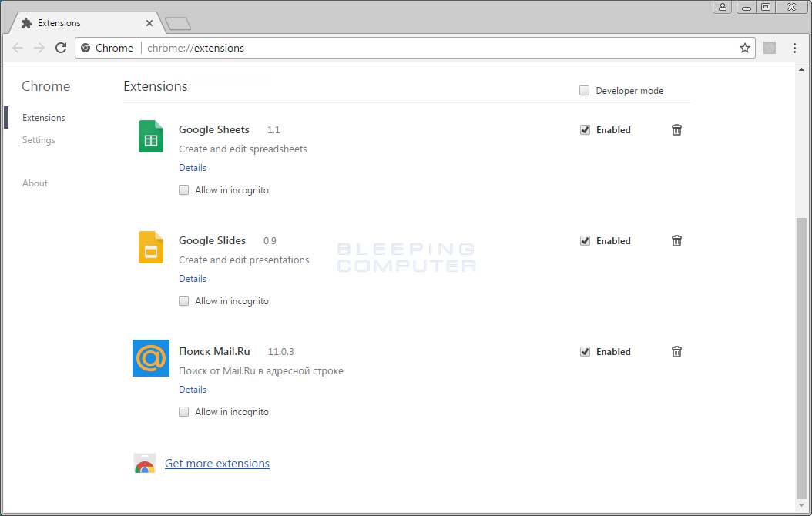Click the Get more extensions link
Screen dimensions: 812x516
[x=216, y=463]
